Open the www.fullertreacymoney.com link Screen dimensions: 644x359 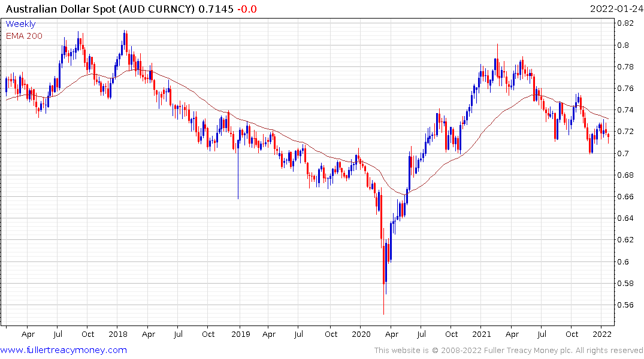click(64, 351)
